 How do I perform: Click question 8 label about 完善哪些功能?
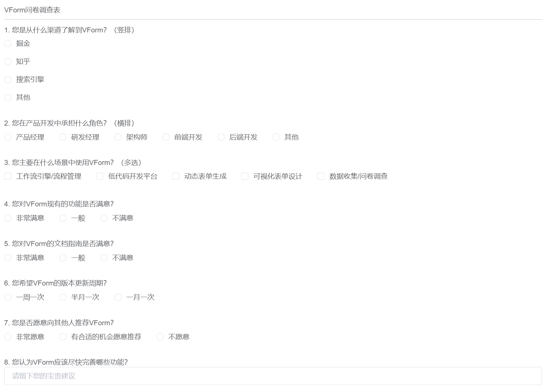point(66,362)
